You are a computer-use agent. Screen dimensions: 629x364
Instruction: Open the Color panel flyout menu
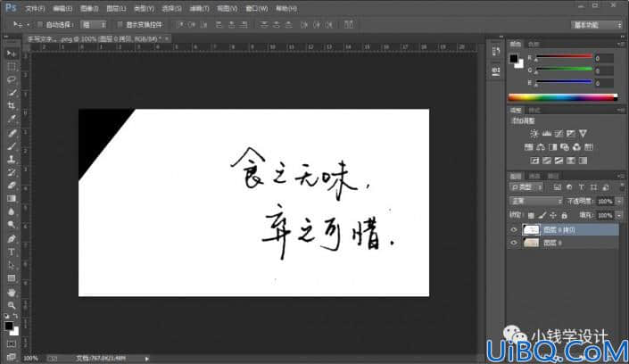tap(621, 44)
